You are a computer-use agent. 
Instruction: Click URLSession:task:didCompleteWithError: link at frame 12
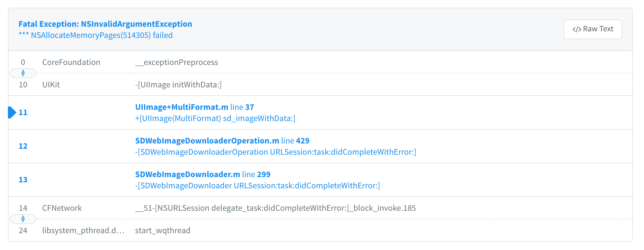[x=276, y=152]
